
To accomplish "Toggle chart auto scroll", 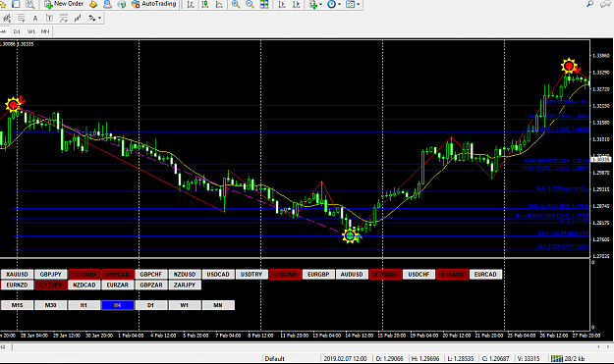I will (282, 4).
